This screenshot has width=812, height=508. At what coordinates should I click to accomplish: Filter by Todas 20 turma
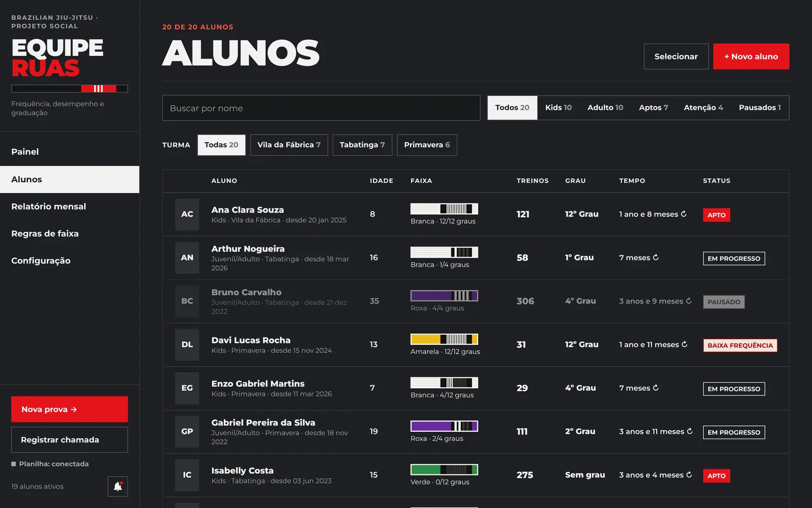coord(221,145)
